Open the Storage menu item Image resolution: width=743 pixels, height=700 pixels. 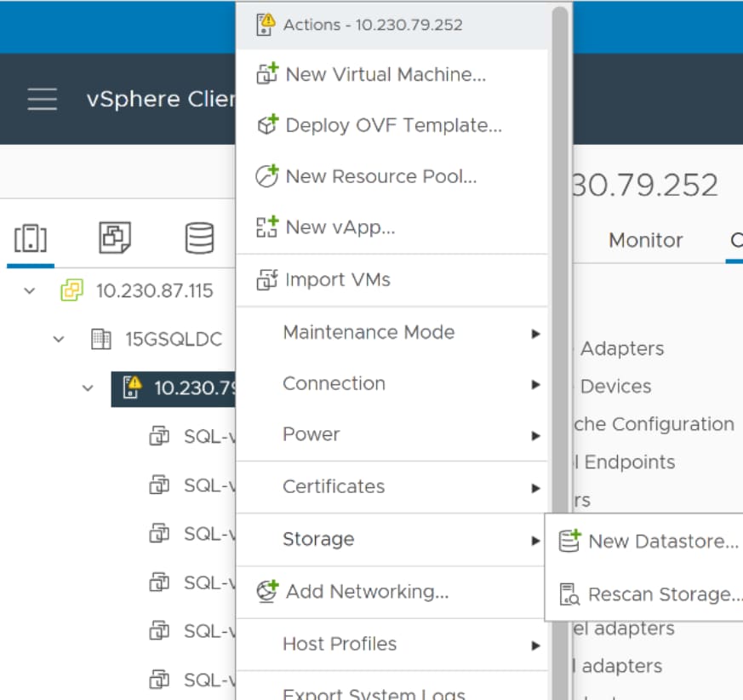tap(392, 539)
